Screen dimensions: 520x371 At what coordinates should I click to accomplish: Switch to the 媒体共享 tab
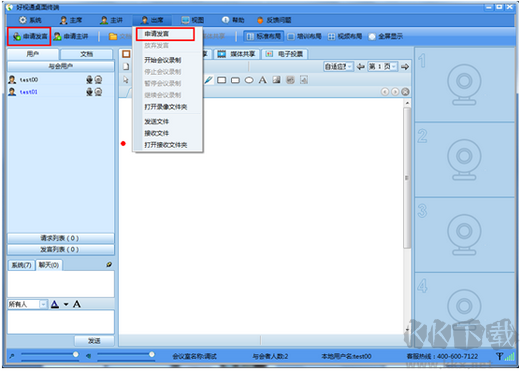click(x=236, y=54)
